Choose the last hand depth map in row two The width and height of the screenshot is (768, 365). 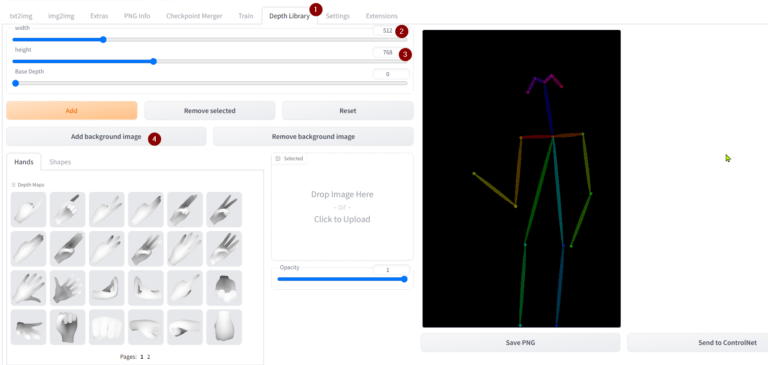pyautogui.click(x=224, y=249)
